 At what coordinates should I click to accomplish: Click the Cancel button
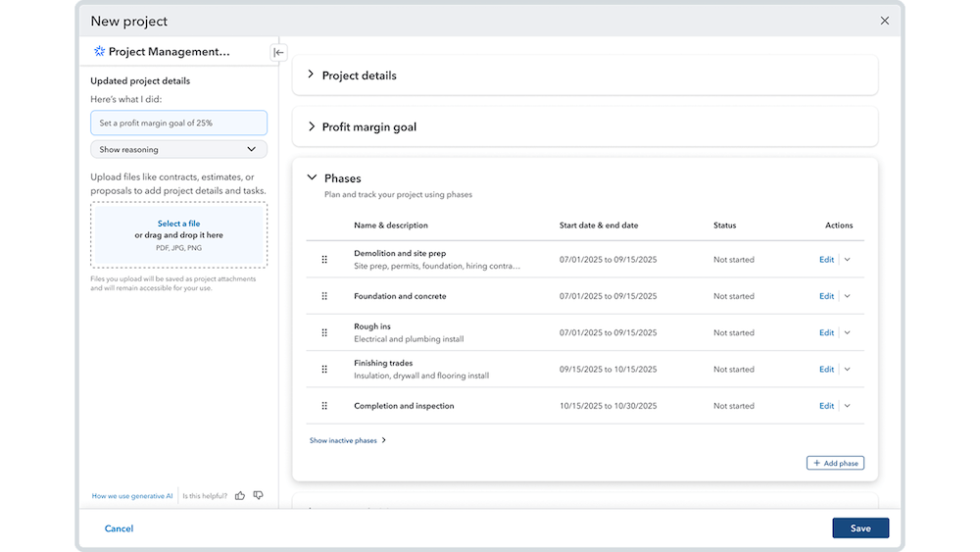tap(119, 528)
